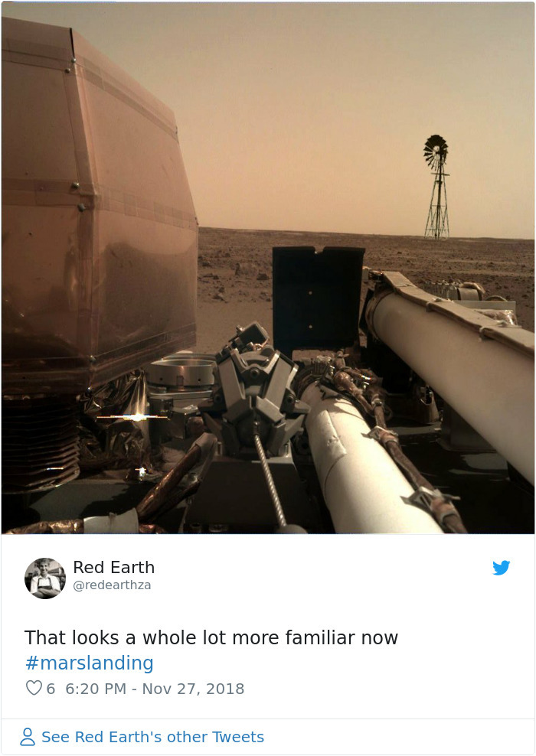See Red Earth's other Tweets
Image resolution: width=536 pixels, height=756 pixels.
click(x=152, y=737)
